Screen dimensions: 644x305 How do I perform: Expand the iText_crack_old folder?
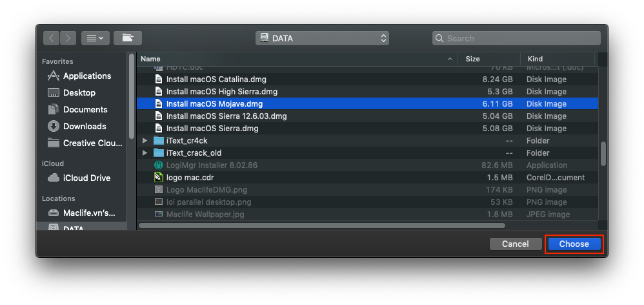(145, 153)
